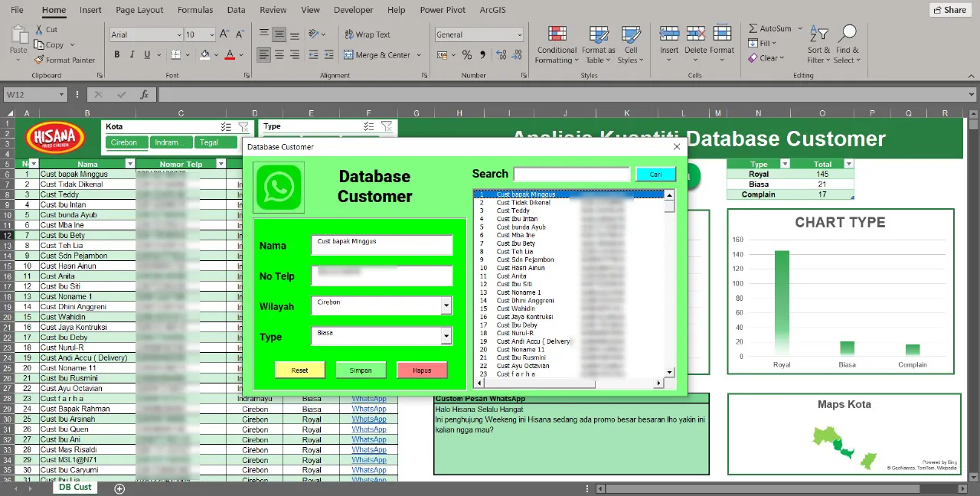Click Increase Font Size icon
Viewport: 980px width, 496px height.
(224, 34)
